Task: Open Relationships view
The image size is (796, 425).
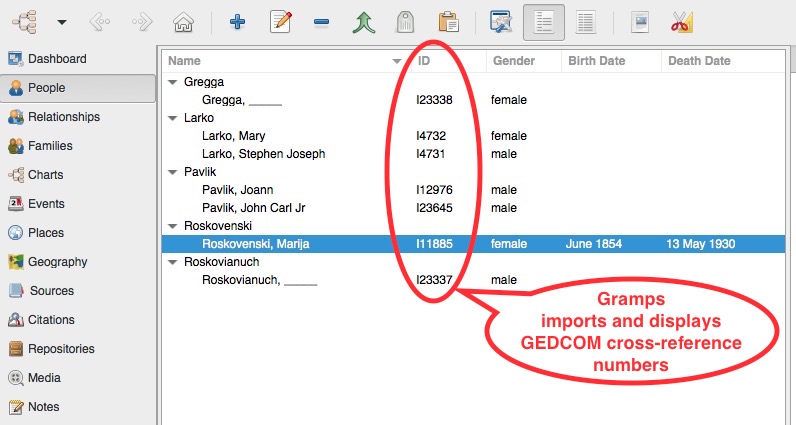Action: tap(78, 117)
